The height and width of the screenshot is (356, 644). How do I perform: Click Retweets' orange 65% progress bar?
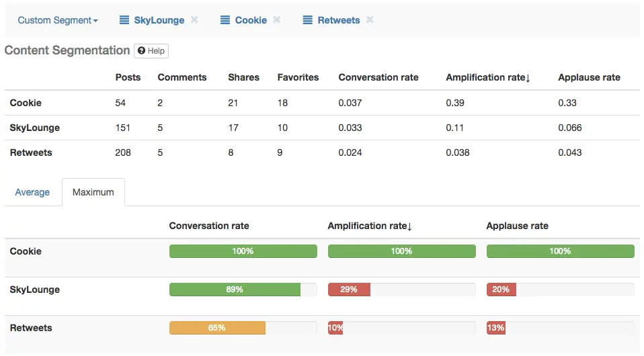[217, 328]
